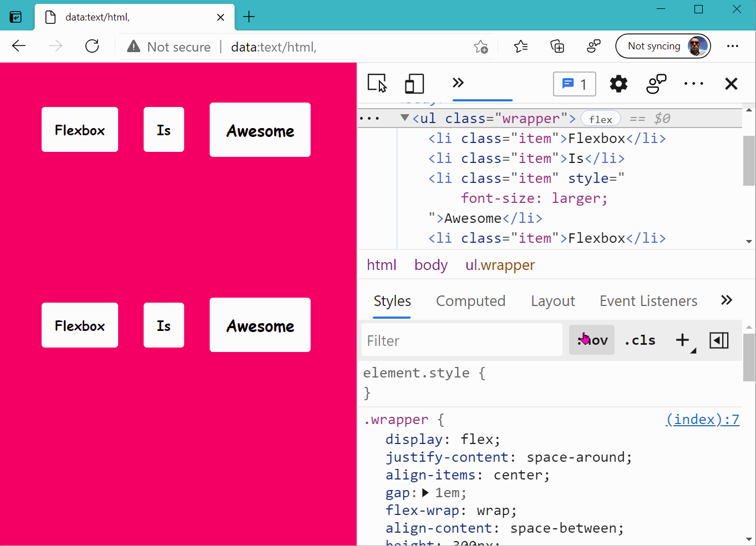Add a new style rule plus icon
Screen dimensions: 756x546
[x=682, y=340]
